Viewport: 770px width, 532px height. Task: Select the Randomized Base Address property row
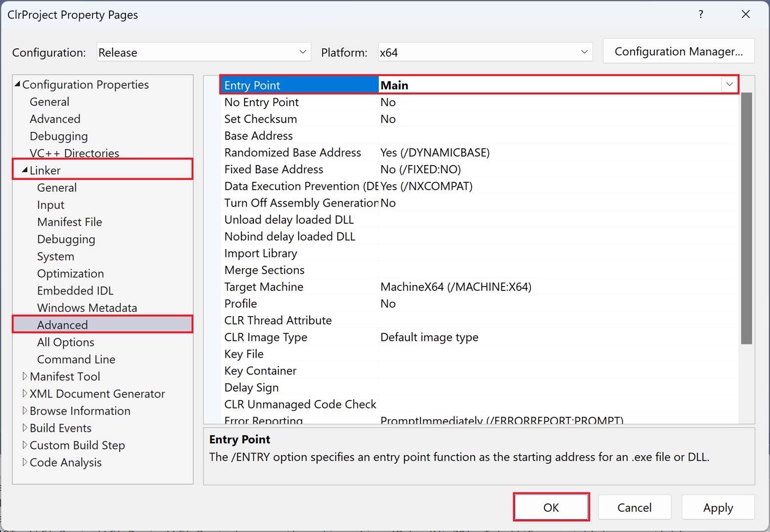(292, 153)
